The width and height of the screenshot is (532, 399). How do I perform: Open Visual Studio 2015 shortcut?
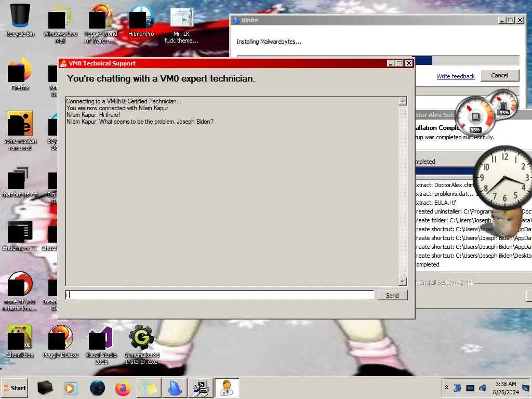tap(101, 344)
